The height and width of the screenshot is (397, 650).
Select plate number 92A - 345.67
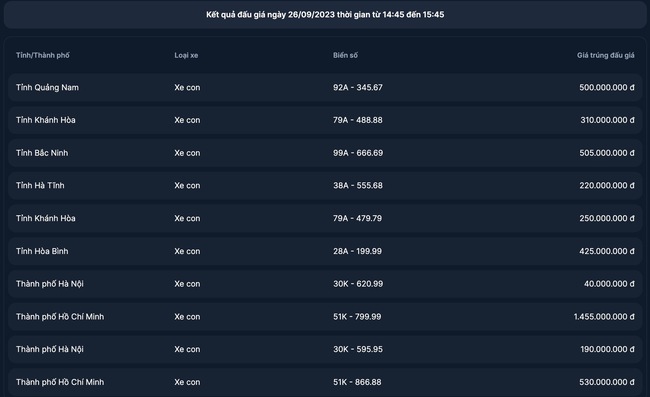(x=358, y=87)
